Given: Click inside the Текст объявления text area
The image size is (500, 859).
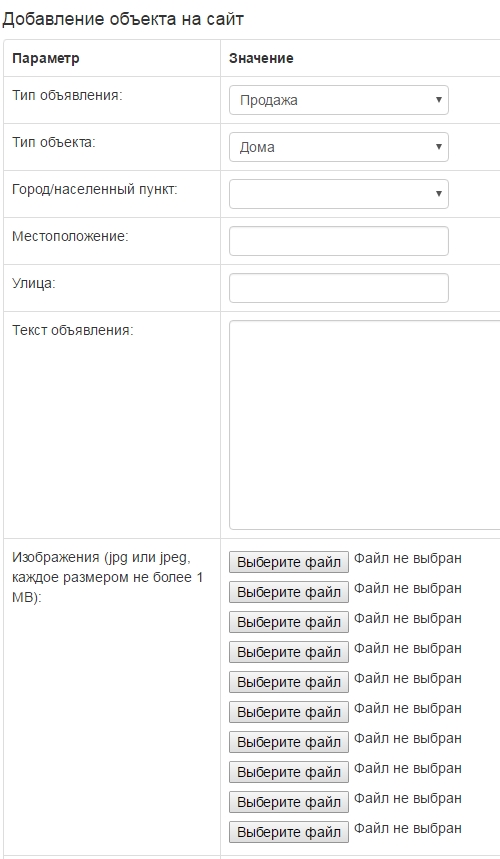Looking at the screenshot, I should point(365,425).
